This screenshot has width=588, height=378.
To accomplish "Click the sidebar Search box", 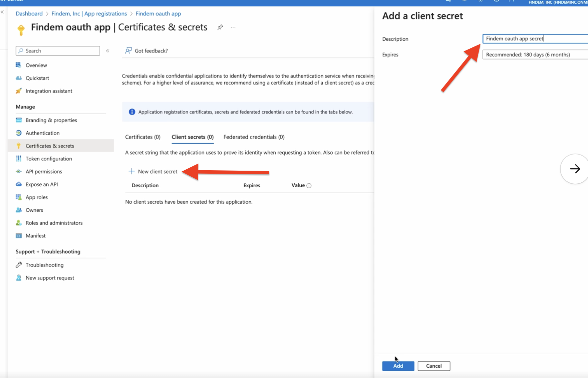I will pyautogui.click(x=58, y=51).
